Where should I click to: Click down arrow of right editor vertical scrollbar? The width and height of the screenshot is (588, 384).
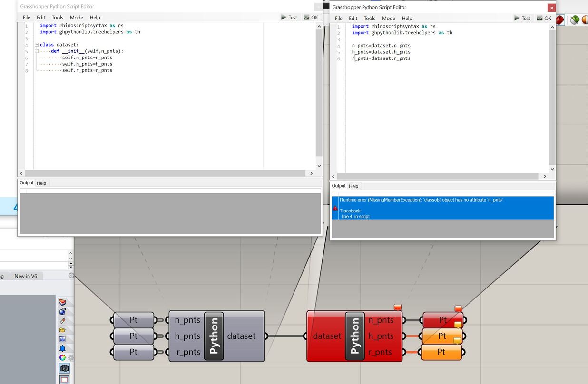(552, 169)
